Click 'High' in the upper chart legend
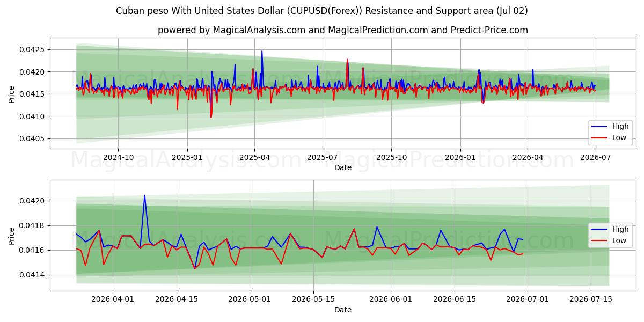 coord(620,127)
